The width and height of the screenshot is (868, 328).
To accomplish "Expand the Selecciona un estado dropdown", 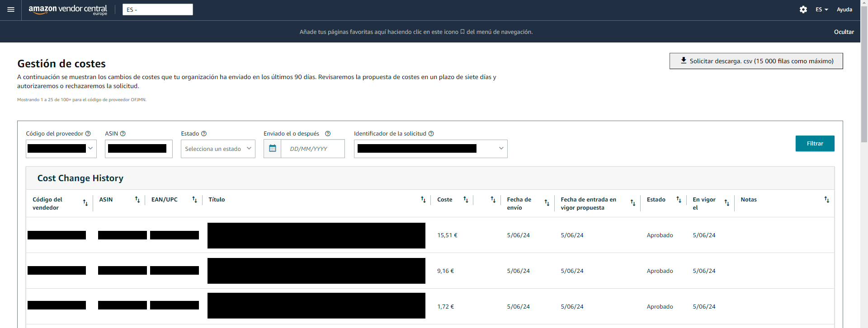I will [x=218, y=149].
